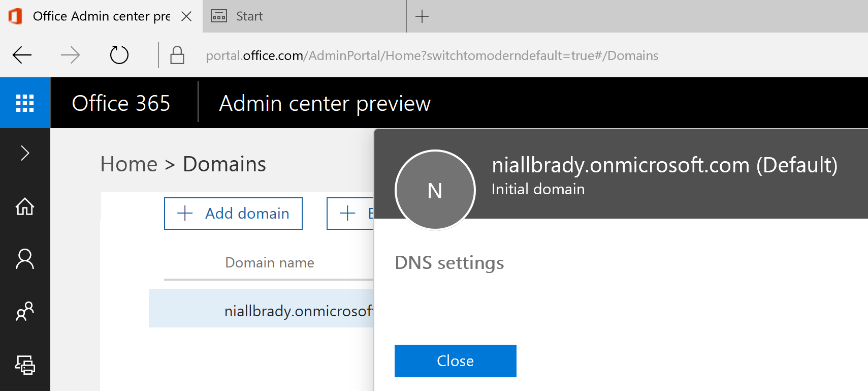Close the Office Admin center tab
The image size is (868, 391).
(x=186, y=16)
